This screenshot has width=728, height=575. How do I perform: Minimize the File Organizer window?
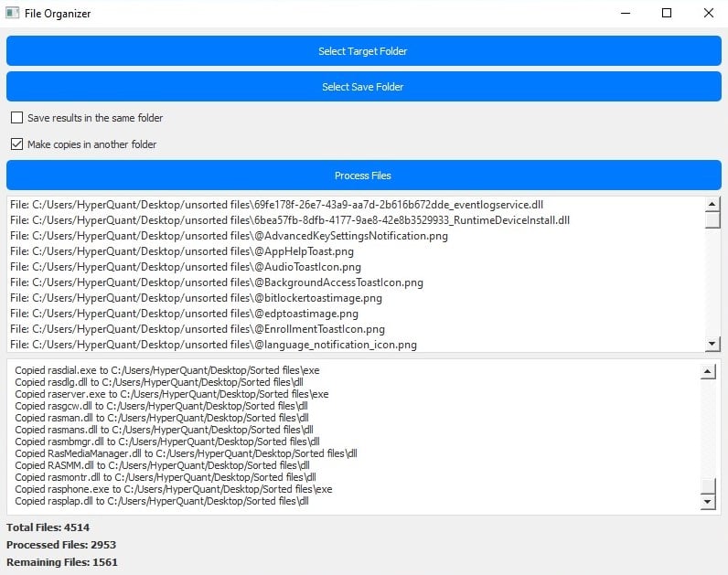pos(626,14)
